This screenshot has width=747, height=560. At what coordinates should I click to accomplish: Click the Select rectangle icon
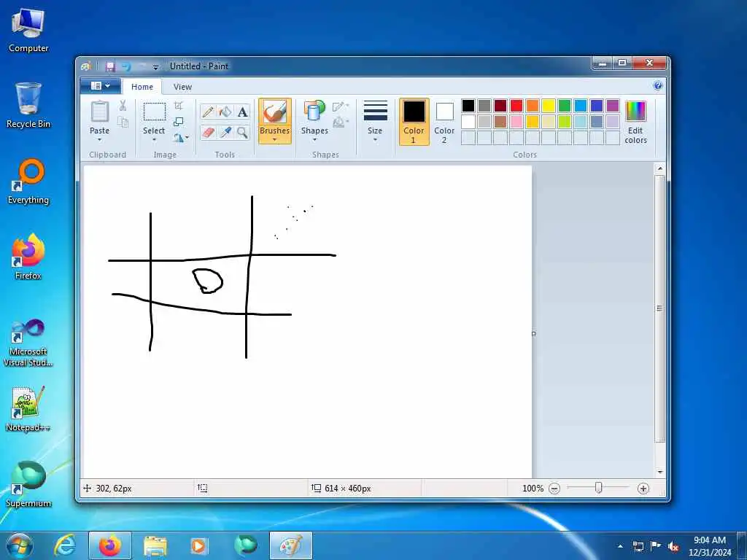(155, 112)
